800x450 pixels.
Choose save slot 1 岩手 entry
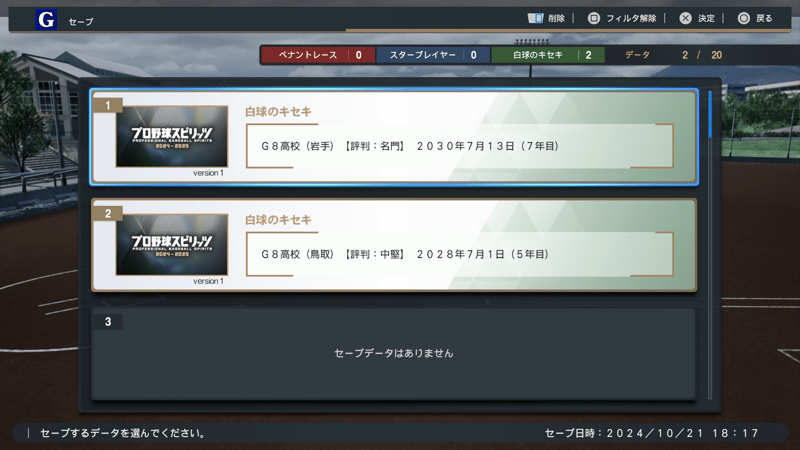(394, 137)
